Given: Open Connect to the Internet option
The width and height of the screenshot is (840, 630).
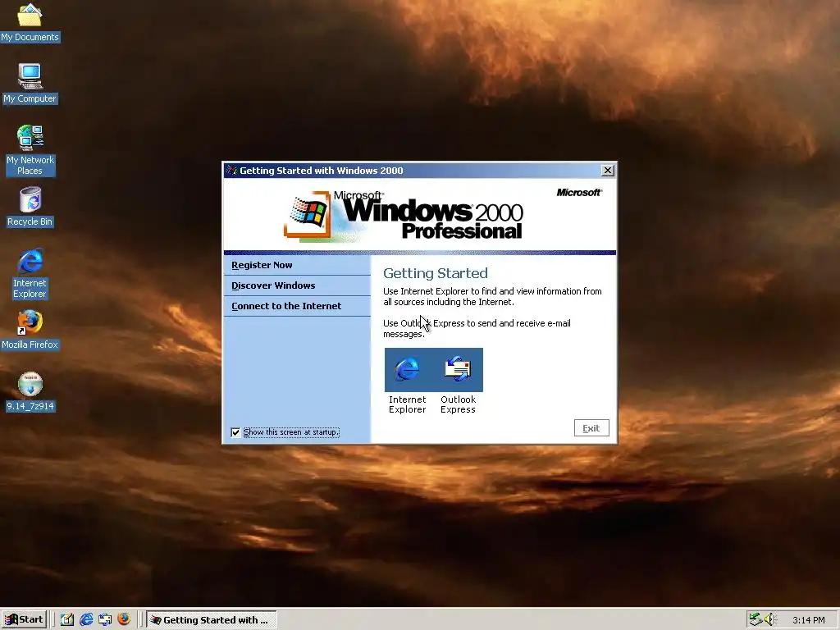Looking at the screenshot, I should tap(286, 306).
